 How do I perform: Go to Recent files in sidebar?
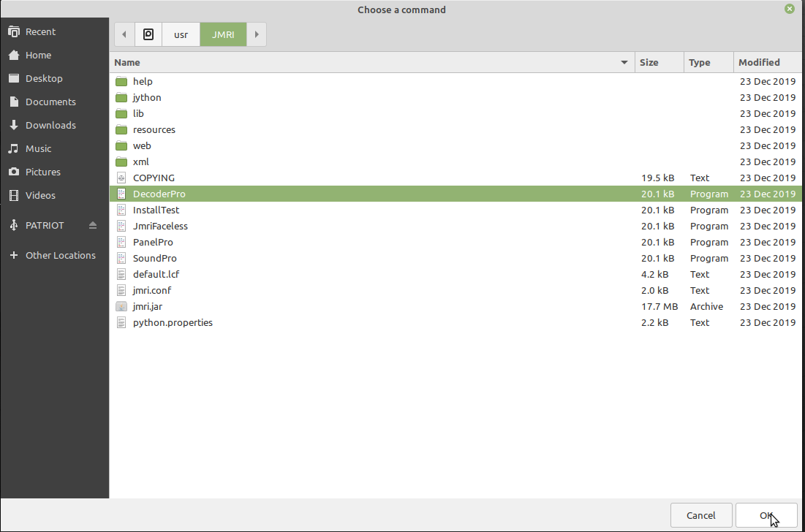point(40,32)
